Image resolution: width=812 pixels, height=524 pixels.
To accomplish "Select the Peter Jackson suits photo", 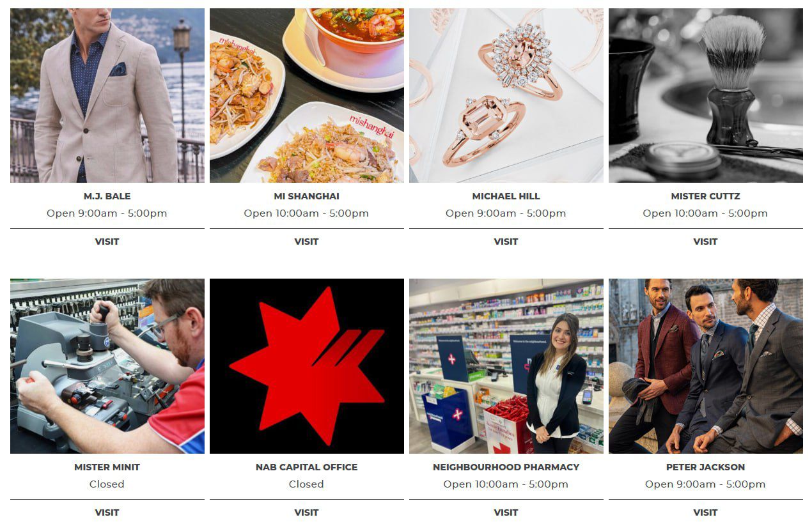I will (706, 366).
